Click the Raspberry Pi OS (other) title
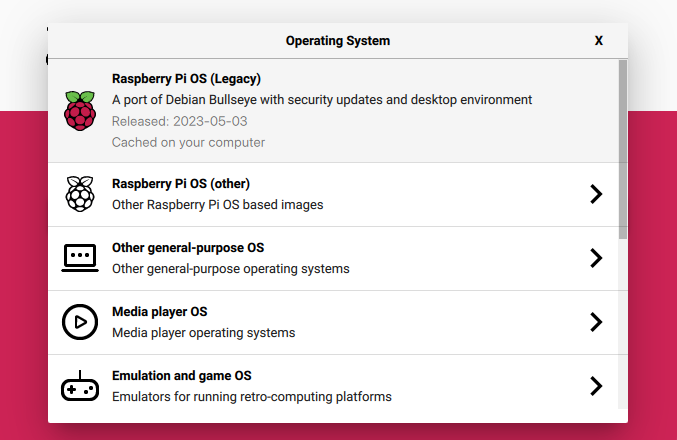The image size is (677, 440). coord(181,184)
